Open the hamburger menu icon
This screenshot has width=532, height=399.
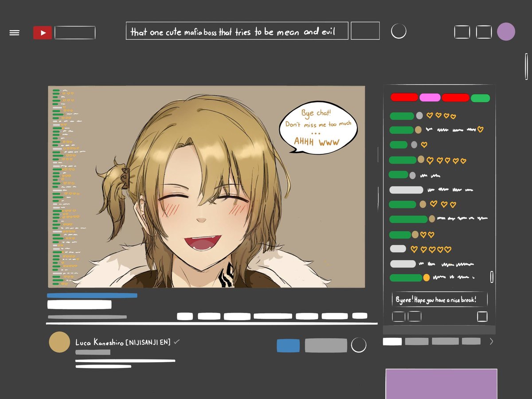[x=15, y=33]
